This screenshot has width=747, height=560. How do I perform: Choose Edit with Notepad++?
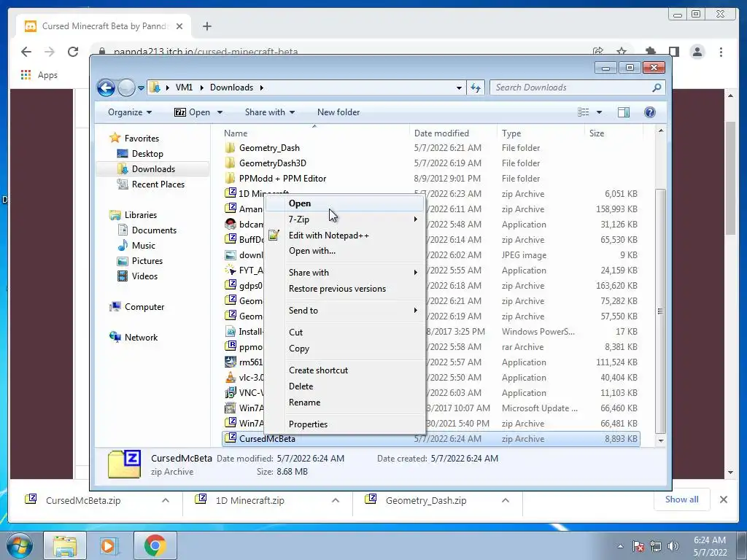[x=344, y=236]
